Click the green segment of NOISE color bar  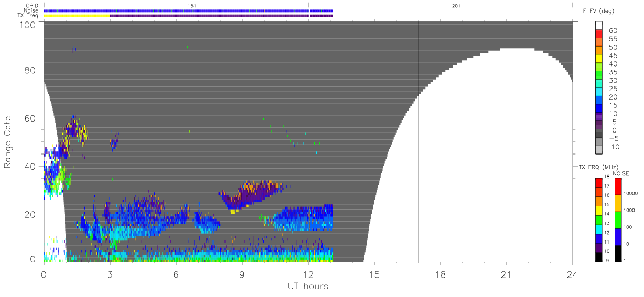coord(618,220)
